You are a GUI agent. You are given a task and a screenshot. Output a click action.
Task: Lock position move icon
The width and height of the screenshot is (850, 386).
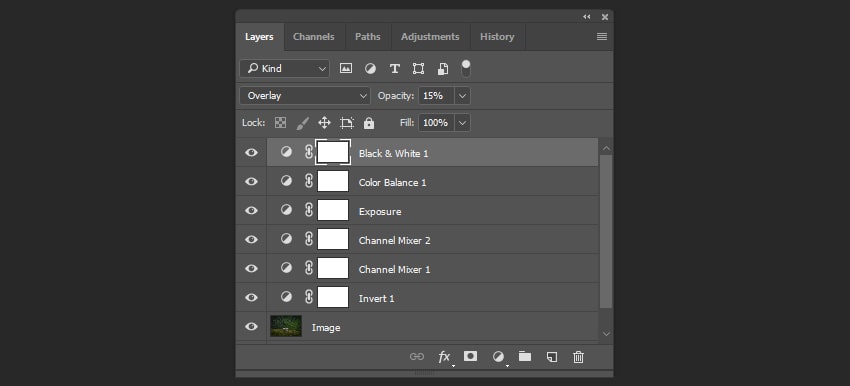click(x=324, y=123)
